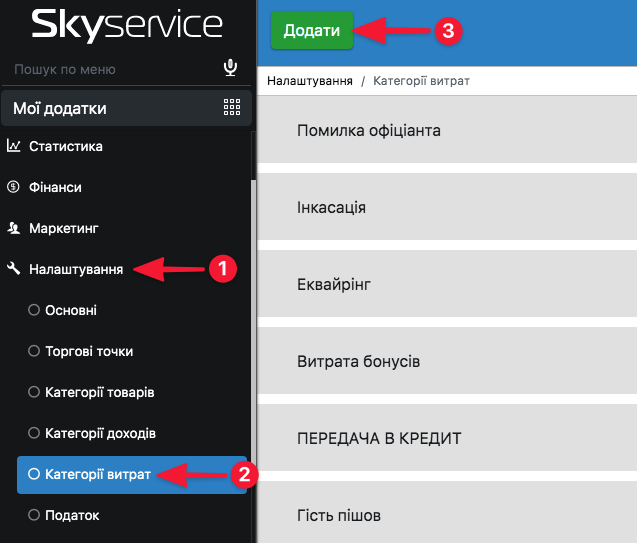Click the Статистика chart icon
This screenshot has width=637, height=543.
tap(14, 146)
